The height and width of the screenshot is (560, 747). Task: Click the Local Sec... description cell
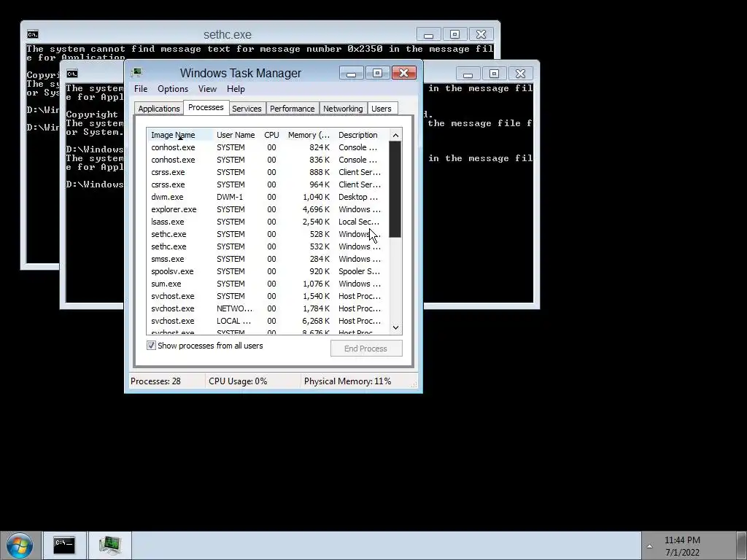[359, 222]
